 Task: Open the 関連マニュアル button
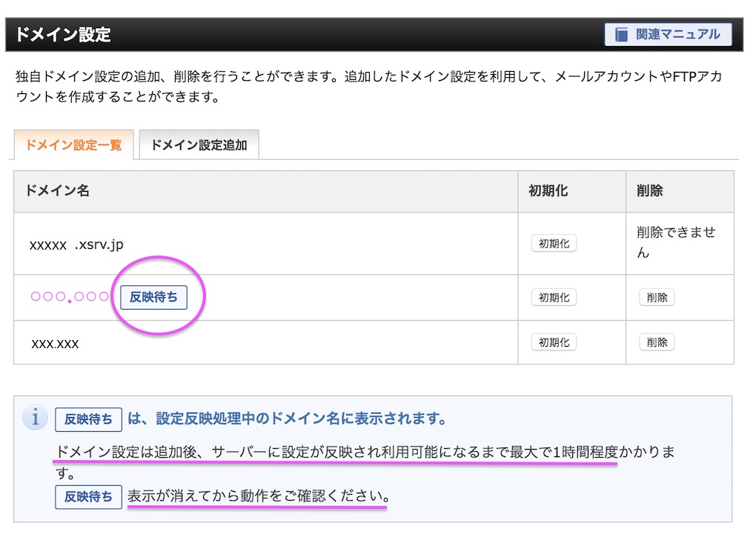pos(668,34)
